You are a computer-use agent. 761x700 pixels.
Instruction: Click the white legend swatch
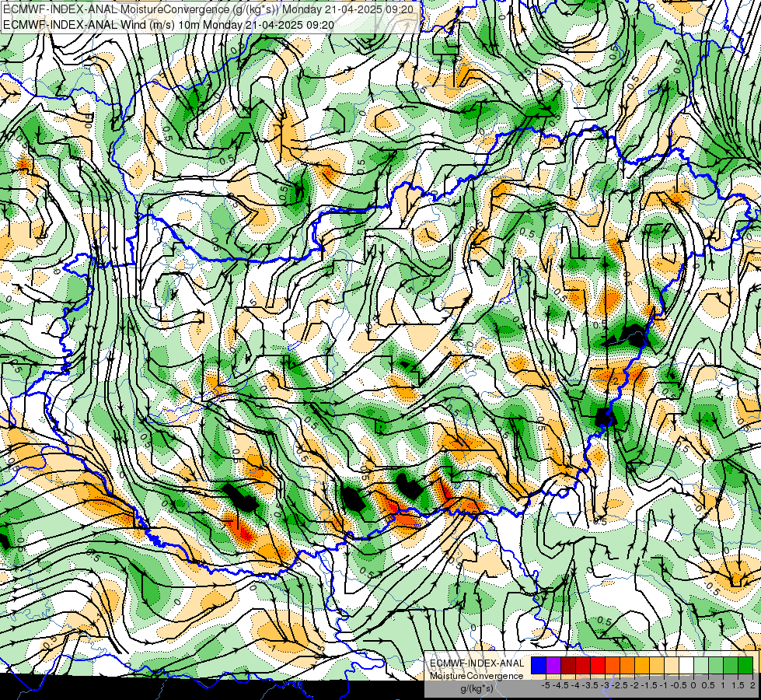click(686, 665)
